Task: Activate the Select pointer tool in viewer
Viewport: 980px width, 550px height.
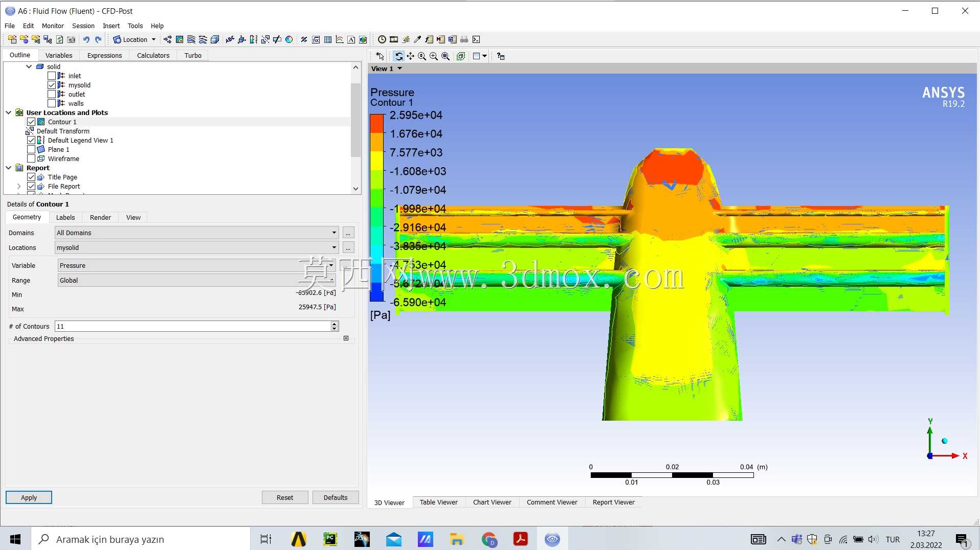Action: (380, 56)
